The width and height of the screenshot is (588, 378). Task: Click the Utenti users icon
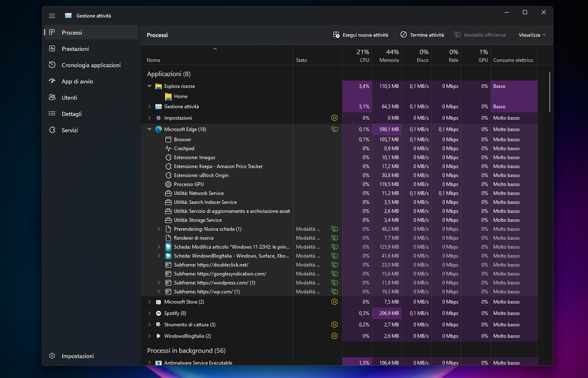[x=52, y=97]
